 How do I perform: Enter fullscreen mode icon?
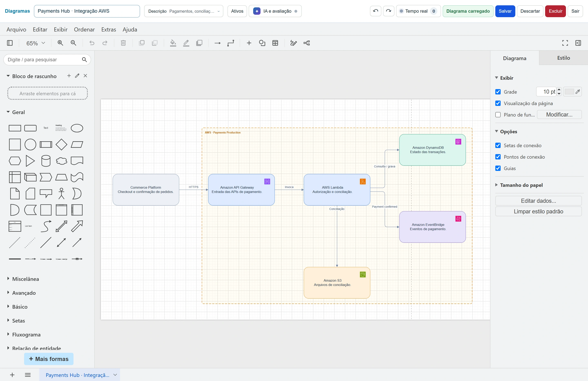coord(565,43)
